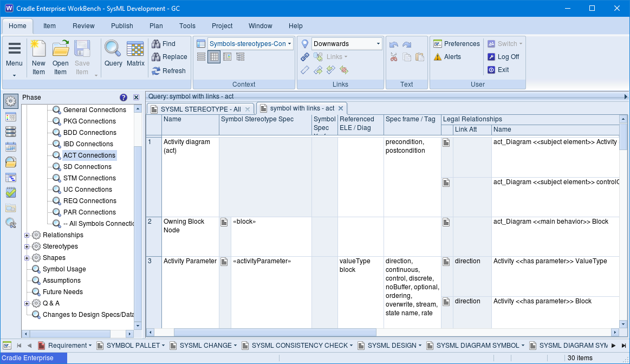Select the magnifier-wrench sidebar icon

pos(11,223)
